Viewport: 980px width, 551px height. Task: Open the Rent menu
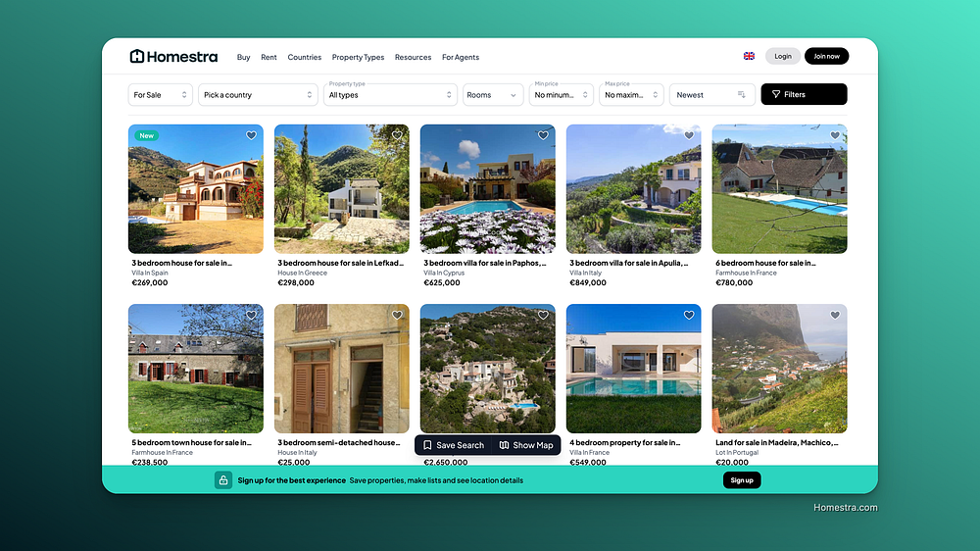(269, 57)
